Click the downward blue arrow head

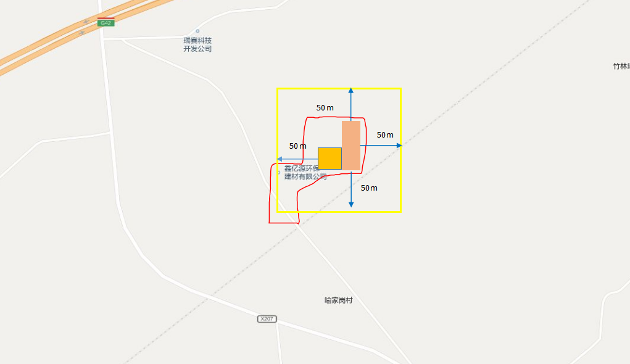pyautogui.click(x=350, y=204)
